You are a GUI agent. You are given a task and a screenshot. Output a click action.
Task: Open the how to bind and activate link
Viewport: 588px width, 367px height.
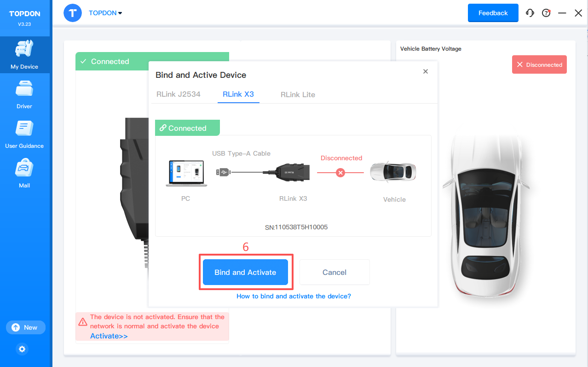(294, 296)
